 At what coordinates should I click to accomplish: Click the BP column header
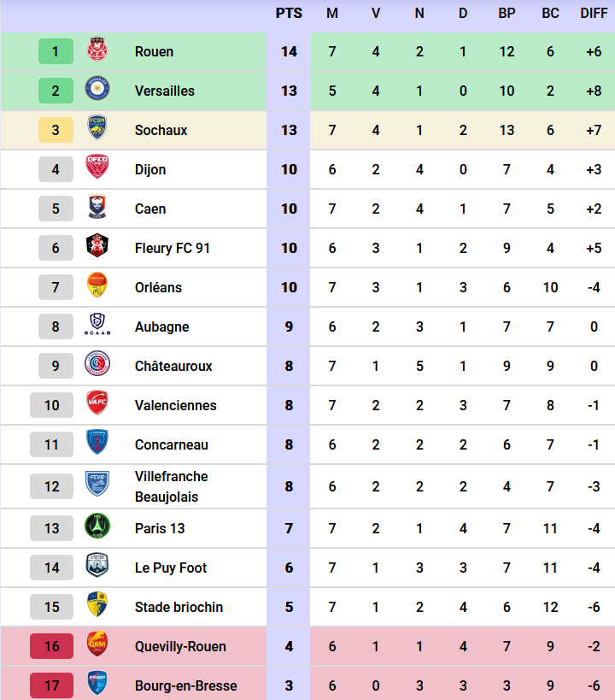click(x=507, y=14)
